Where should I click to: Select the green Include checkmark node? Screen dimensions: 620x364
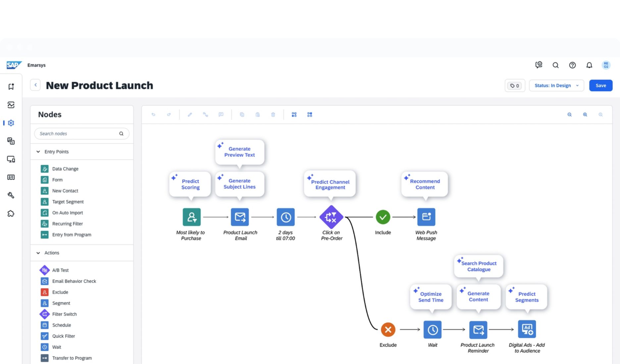tap(383, 217)
